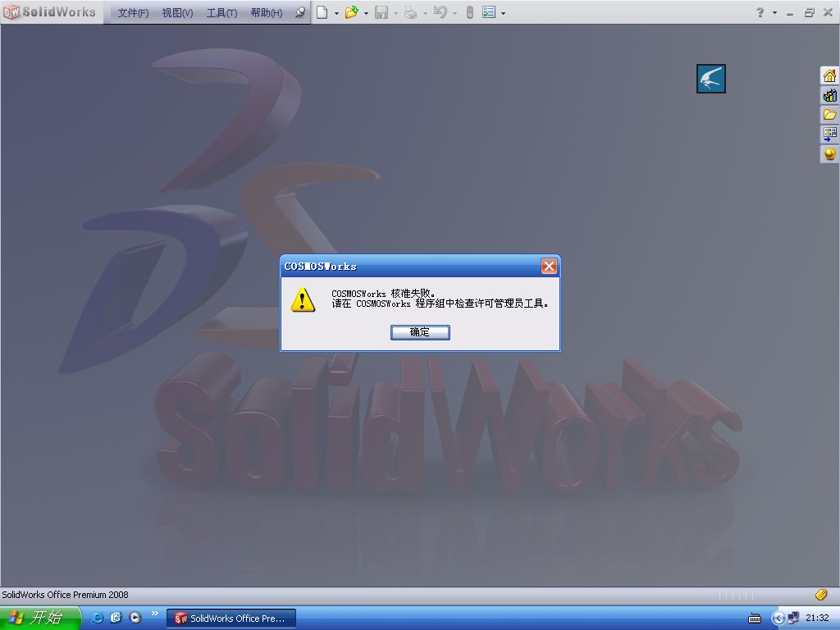This screenshot has width=840, height=630.
Task: Click the second quick launch browser icon
Action: [x=116, y=618]
